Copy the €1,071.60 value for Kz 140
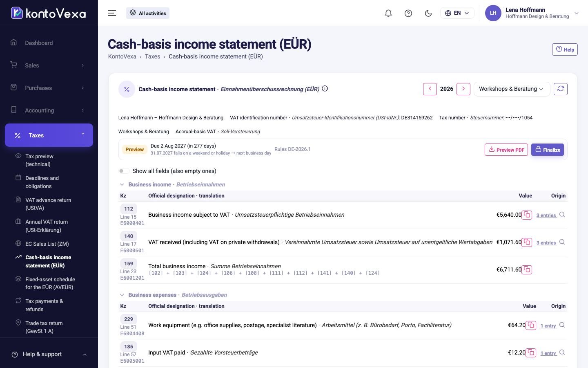Viewport: 588px width, 368px height. [527, 242]
